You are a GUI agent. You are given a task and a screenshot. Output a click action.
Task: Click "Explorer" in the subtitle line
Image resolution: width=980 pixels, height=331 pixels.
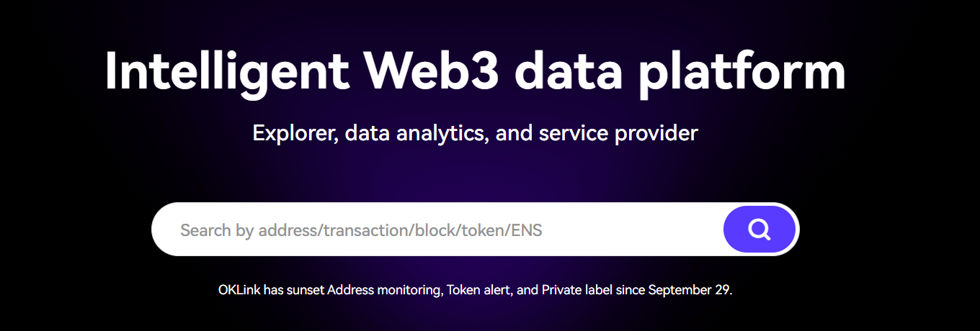(295, 133)
